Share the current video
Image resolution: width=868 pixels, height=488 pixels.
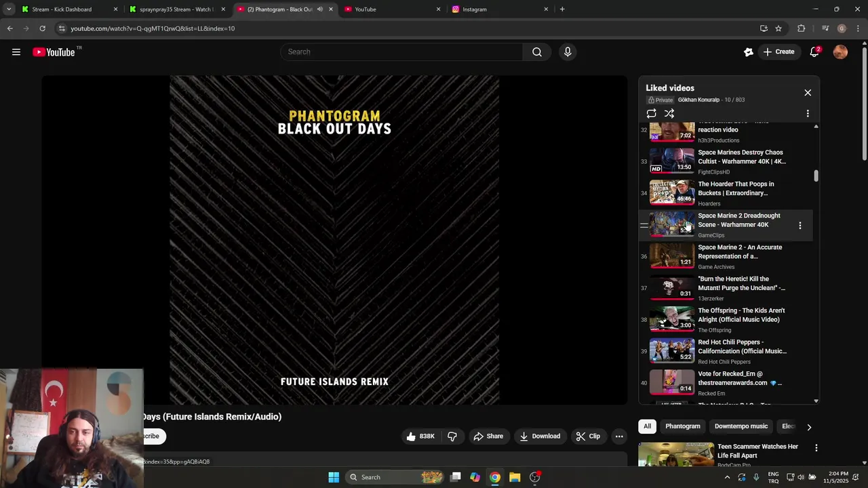click(x=488, y=436)
